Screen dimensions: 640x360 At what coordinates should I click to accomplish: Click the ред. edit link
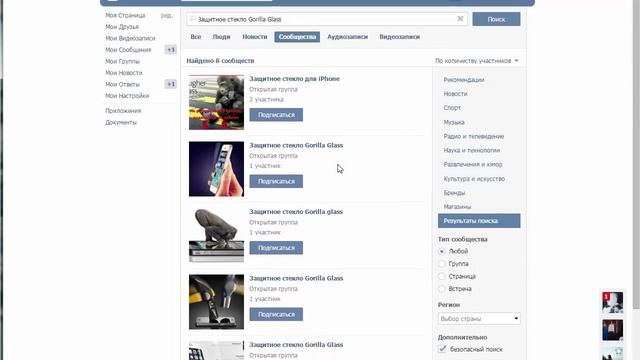167,15
